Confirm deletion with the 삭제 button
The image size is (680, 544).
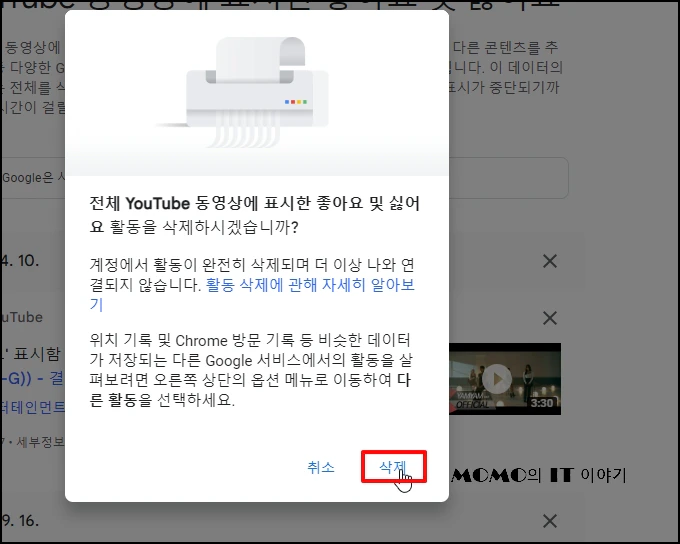[393, 467]
